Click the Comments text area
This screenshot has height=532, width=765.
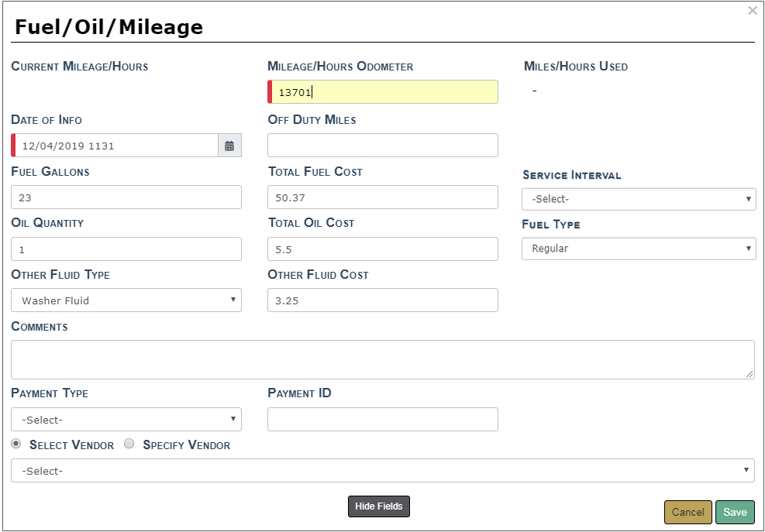pos(382,359)
